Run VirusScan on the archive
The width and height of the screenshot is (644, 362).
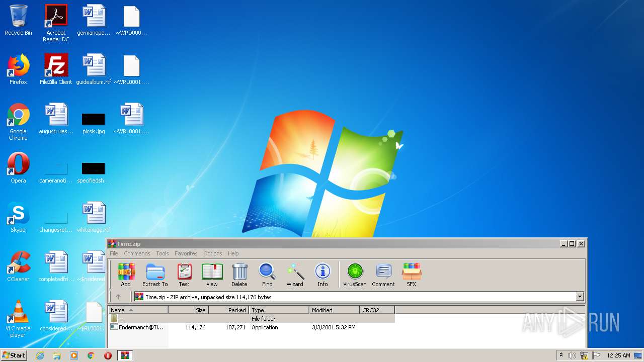tap(355, 275)
